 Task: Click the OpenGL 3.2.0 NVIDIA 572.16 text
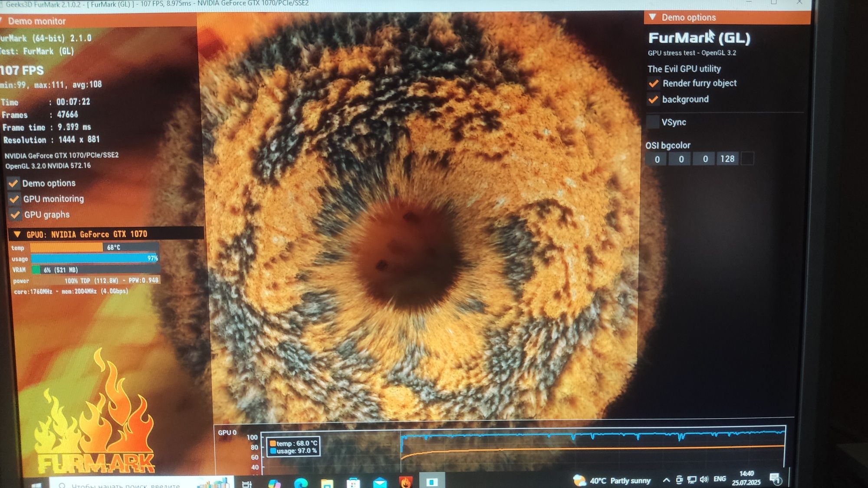(48, 166)
